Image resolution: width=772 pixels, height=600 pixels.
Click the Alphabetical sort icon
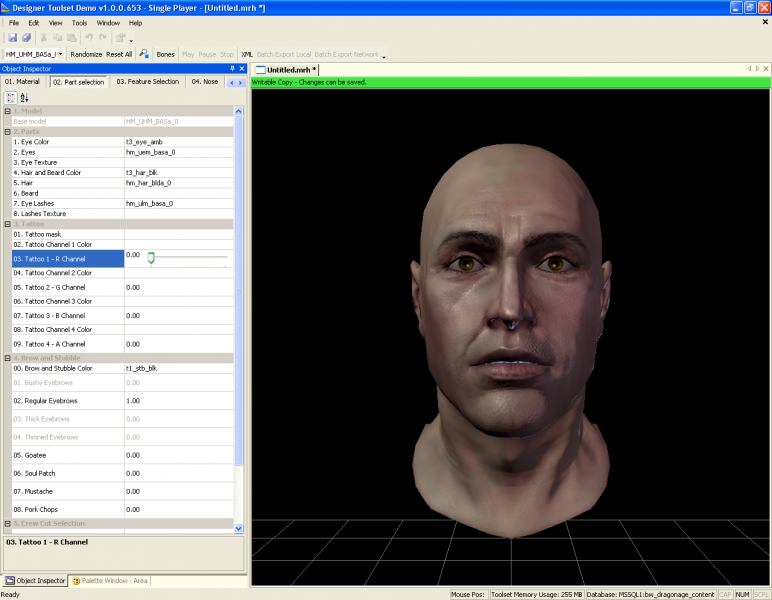[x=24, y=97]
